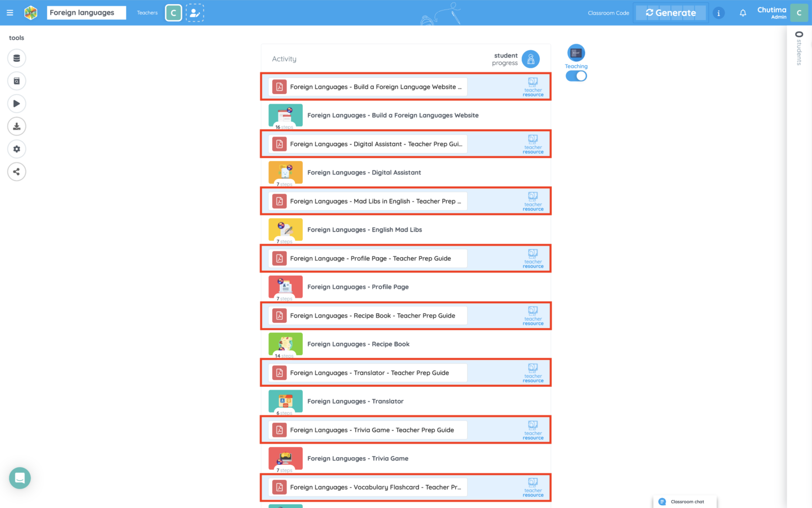This screenshot has width=812, height=508.
Task: Open the hamburger menu
Action: tap(10, 12)
